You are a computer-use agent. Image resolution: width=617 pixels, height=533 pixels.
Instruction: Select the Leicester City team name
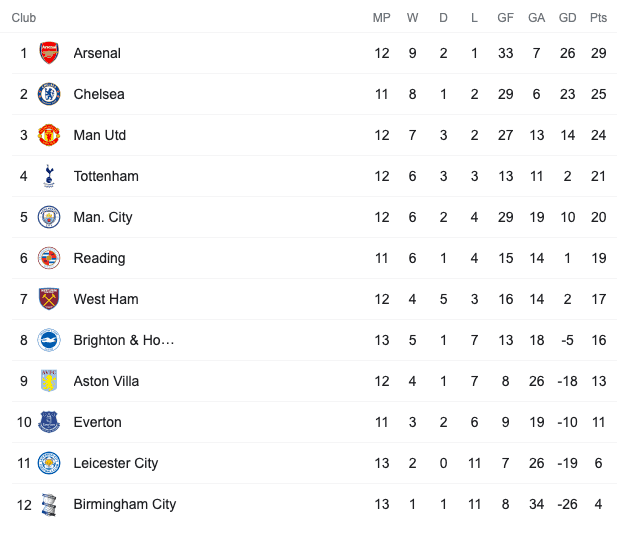click(116, 463)
